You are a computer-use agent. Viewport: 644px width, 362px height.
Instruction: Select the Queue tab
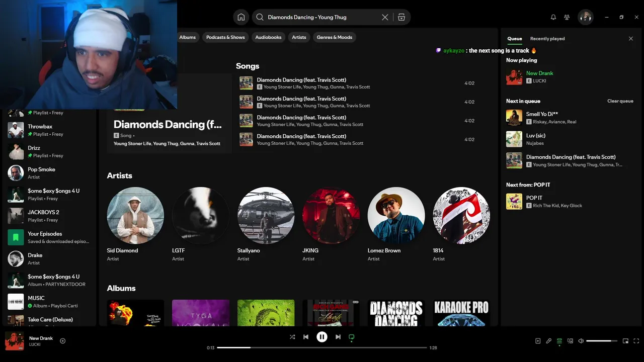coord(514,39)
